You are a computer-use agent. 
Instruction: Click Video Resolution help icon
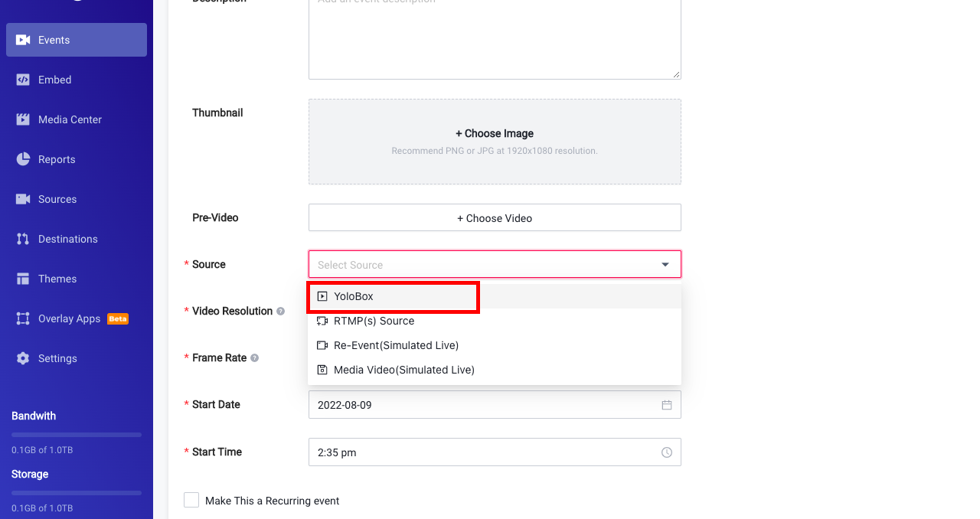coord(281,312)
